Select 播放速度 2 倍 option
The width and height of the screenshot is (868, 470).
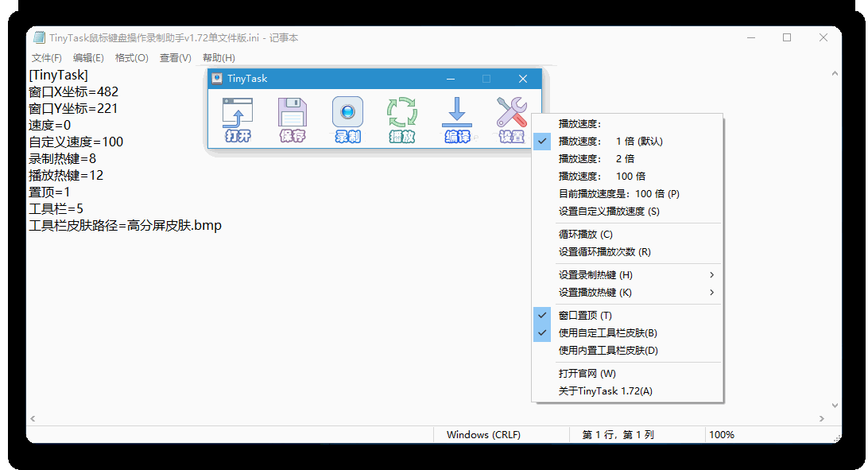pyautogui.click(x=627, y=159)
